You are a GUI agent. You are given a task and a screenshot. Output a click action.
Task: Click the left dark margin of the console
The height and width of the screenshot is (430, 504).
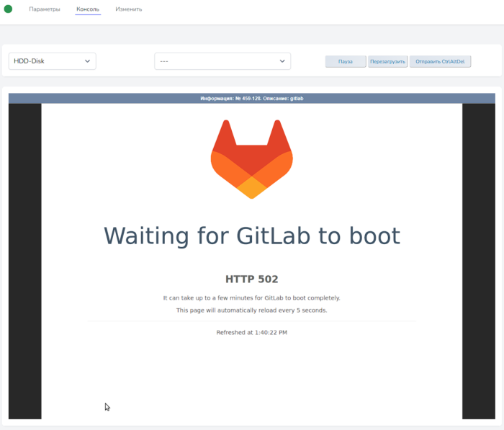pyautogui.click(x=24, y=261)
